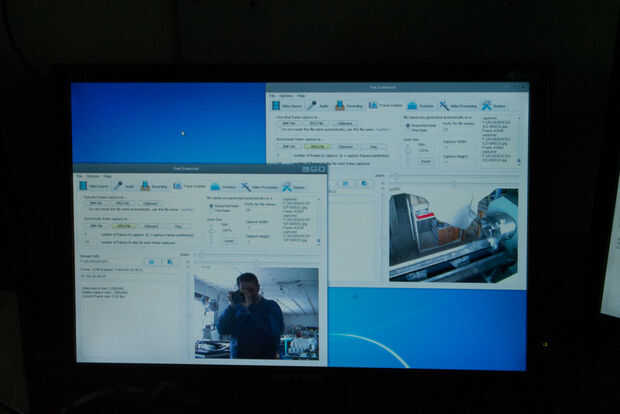Image resolution: width=620 pixels, height=414 pixels.
Task: Click one-shot BMP File button in back window
Action: pos(289,123)
